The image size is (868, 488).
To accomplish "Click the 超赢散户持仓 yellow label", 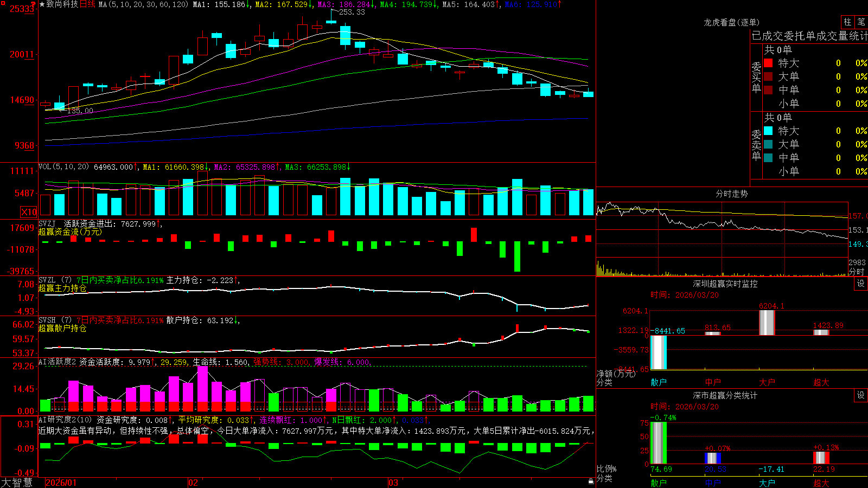I will 62,328.
